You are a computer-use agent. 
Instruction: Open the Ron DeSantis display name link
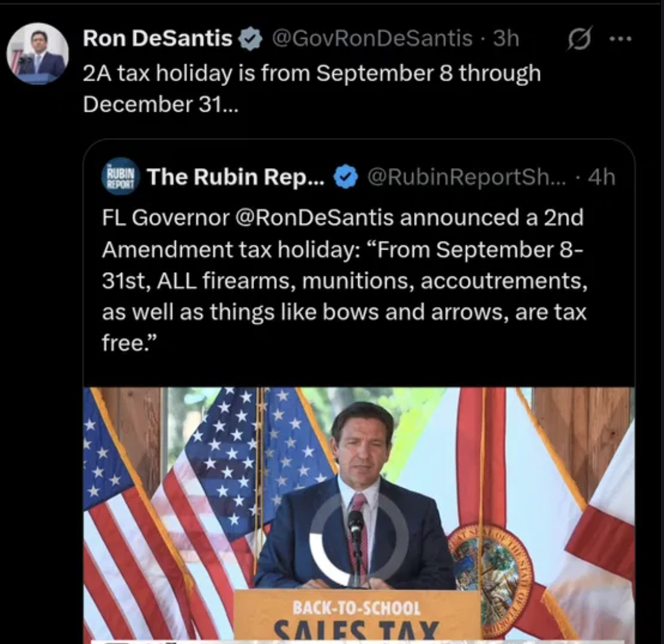point(158,39)
